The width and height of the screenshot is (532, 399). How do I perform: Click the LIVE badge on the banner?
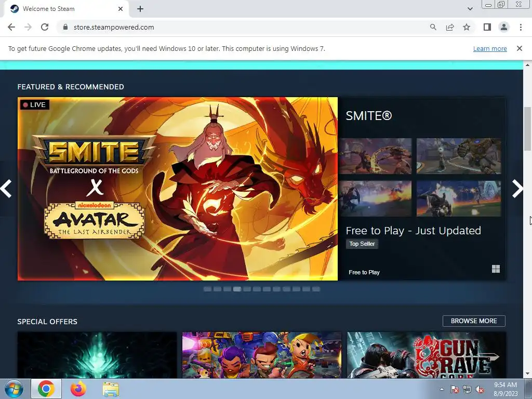(x=35, y=105)
